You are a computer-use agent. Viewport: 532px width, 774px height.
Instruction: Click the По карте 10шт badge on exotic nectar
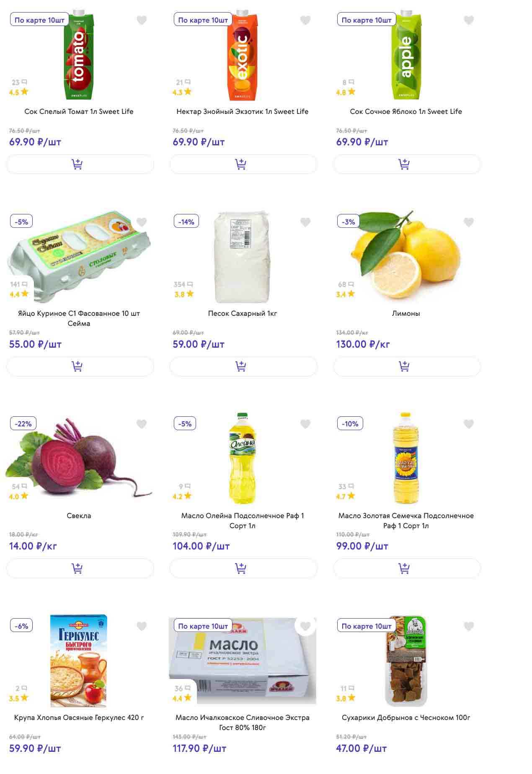(x=203, y=20)
